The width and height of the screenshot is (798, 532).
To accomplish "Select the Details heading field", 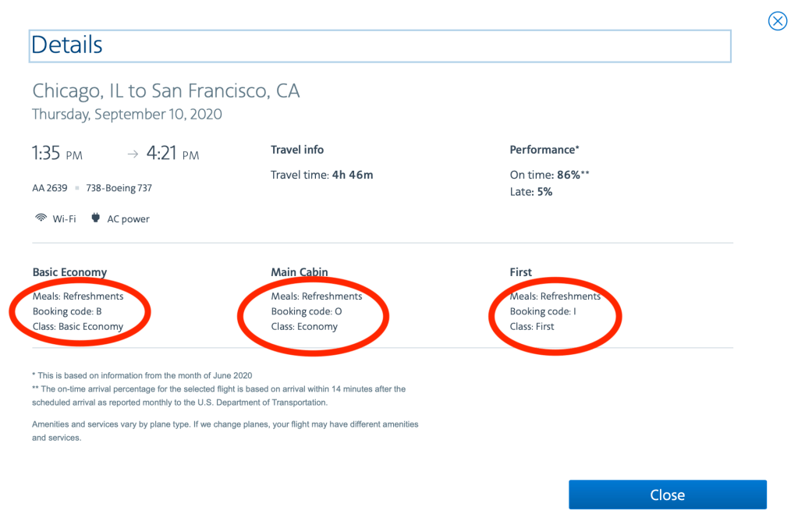I will [x=380, y=46].
